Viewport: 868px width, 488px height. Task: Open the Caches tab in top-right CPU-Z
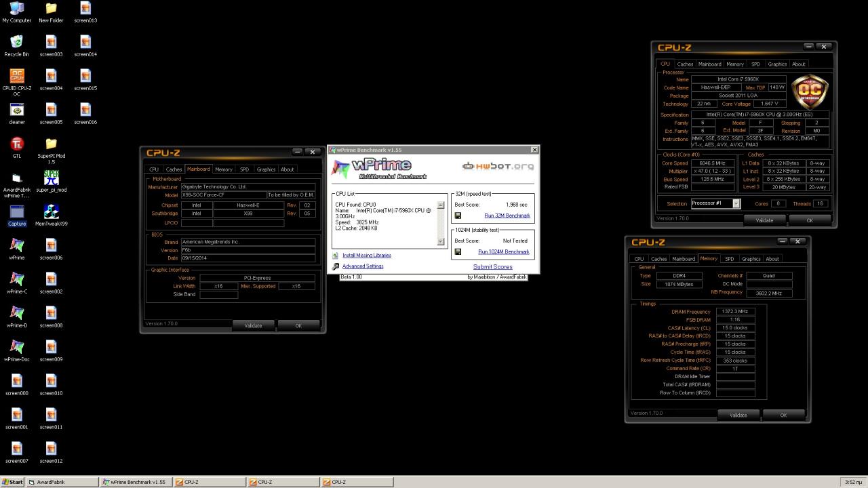click(685, 64)
